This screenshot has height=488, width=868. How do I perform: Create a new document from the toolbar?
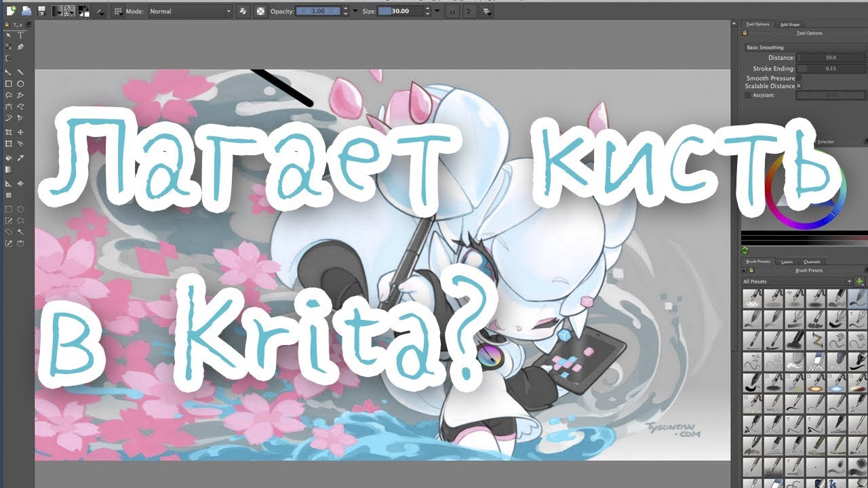11,11
